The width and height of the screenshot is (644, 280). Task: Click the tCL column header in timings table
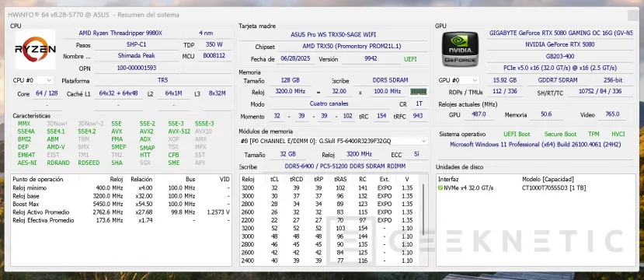(x=274, y=179)
